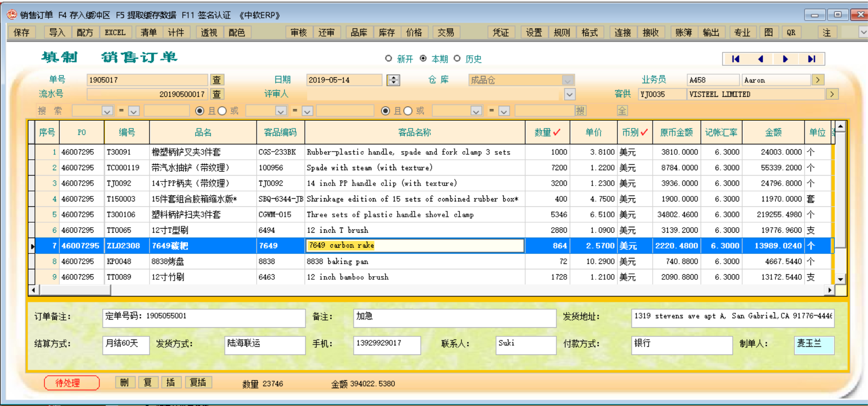
Task: Select the 历史 radio button
Action: pos(457,58)
